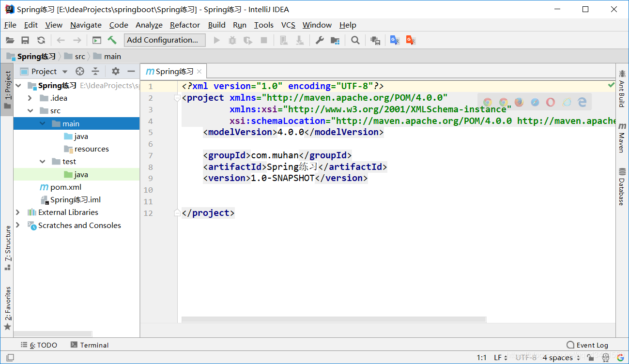Viewport: 629px width, 364px height.
Task: Click the locate/scroll from source target icon
Action: [x=80, y=71]
